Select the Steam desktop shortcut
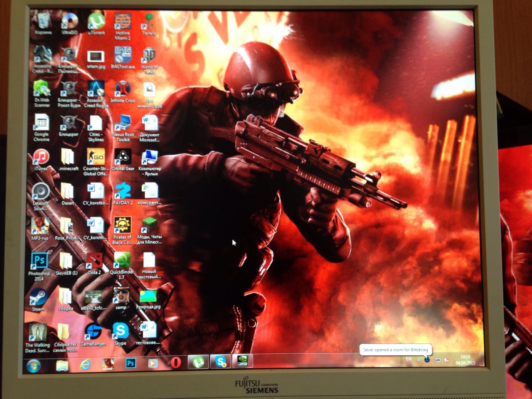The height and width of the screenshot is (399, 532). [39, 298]
